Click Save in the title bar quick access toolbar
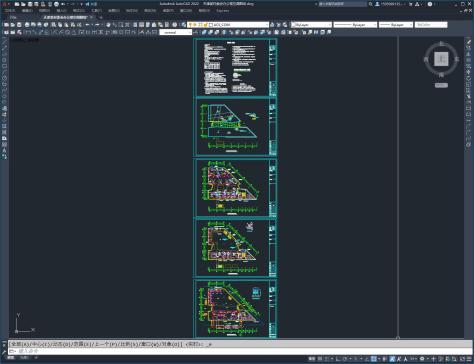The width and height of the screenshot is (474, 364). [x=30, y=4]
